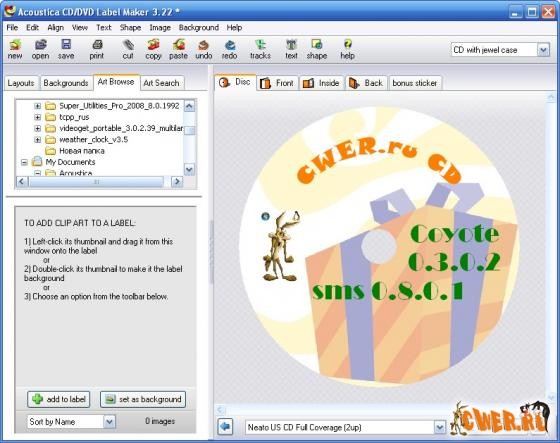
Task: Open the Sort by Name dropdown
Action: 109,422
